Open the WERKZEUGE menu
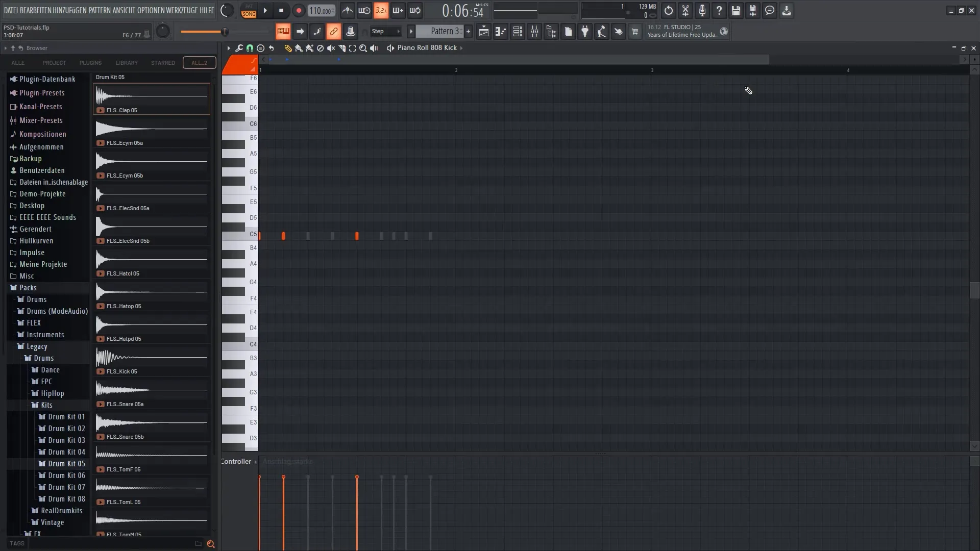The width and height of the screenshot is (980, 551). point(182,10)
